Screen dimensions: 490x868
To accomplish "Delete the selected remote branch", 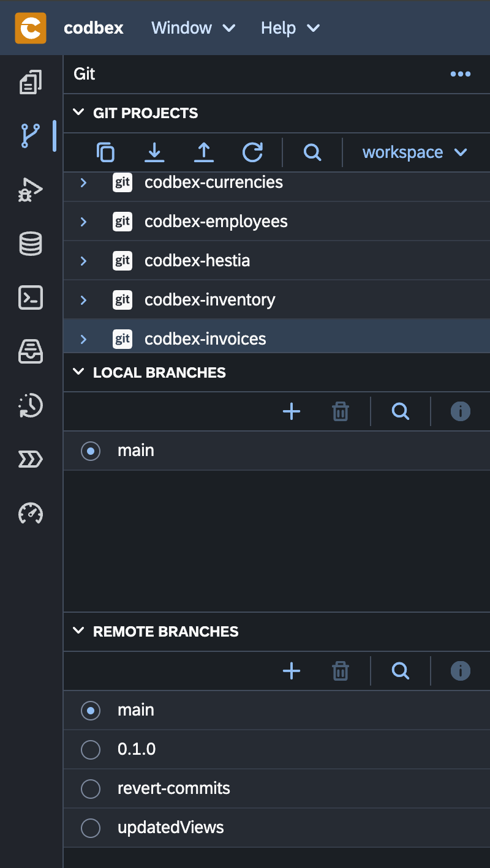I will click(341, 671).
